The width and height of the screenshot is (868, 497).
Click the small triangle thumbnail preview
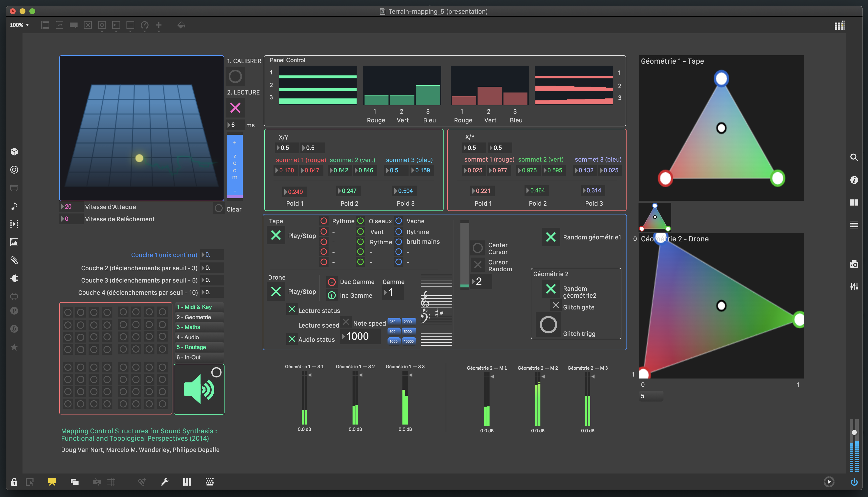click(655, 217)
